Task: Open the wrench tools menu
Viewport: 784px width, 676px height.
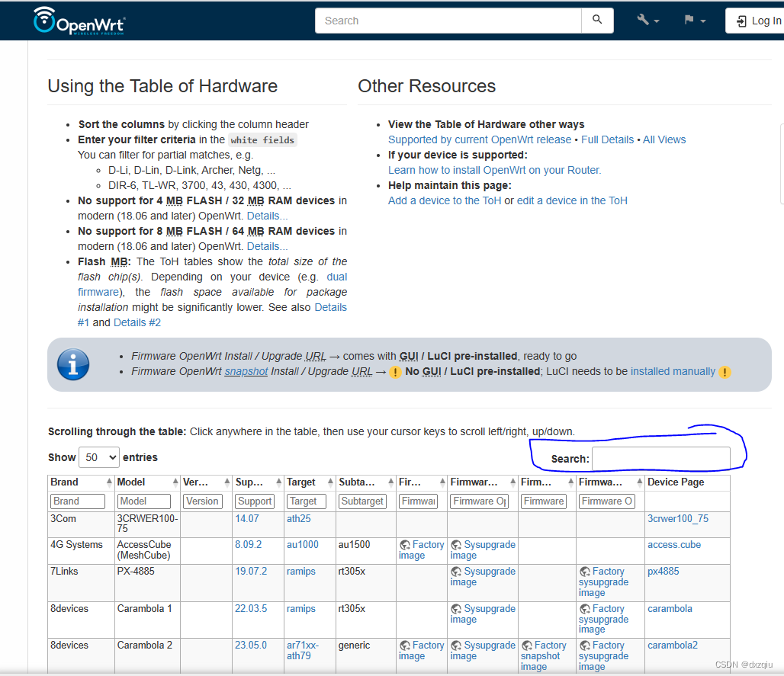Action: click(x=648, y=21)
